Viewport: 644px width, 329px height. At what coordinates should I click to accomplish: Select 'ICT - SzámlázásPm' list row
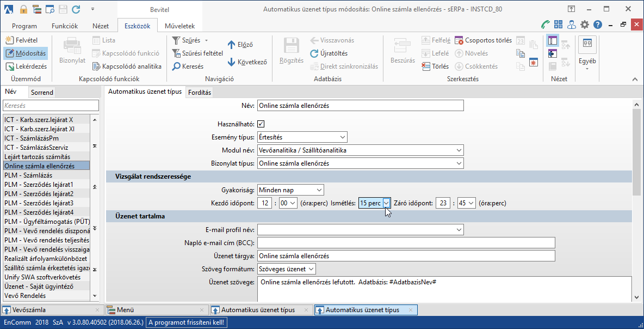pyautogui.click(x=47, y=138)
